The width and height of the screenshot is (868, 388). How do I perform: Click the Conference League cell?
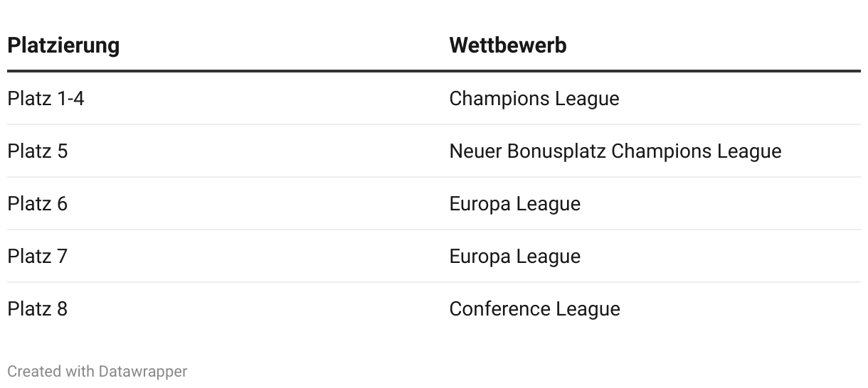pos(534,309)
